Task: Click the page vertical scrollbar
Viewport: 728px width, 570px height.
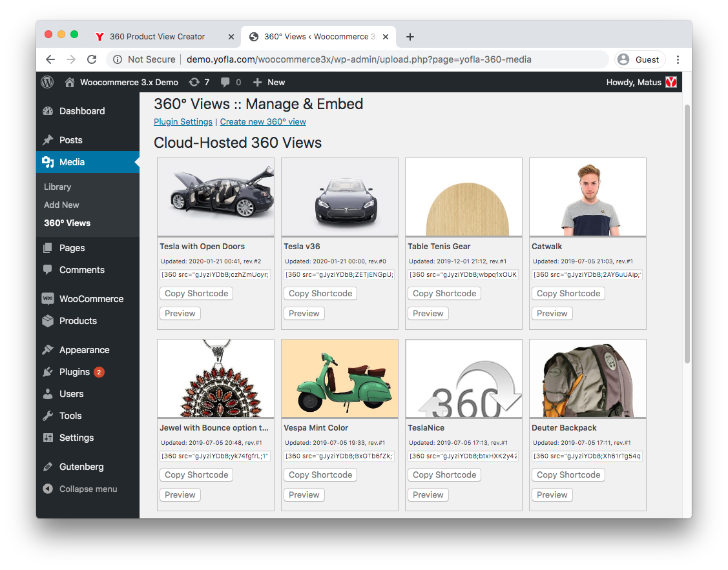Action: pyautogui.click(x=687, y=234)
